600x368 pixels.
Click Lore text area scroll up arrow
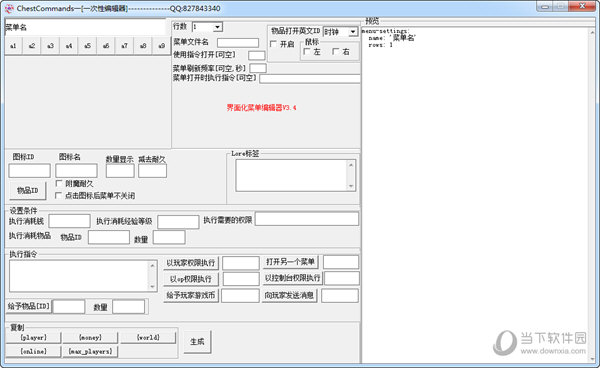351,165
